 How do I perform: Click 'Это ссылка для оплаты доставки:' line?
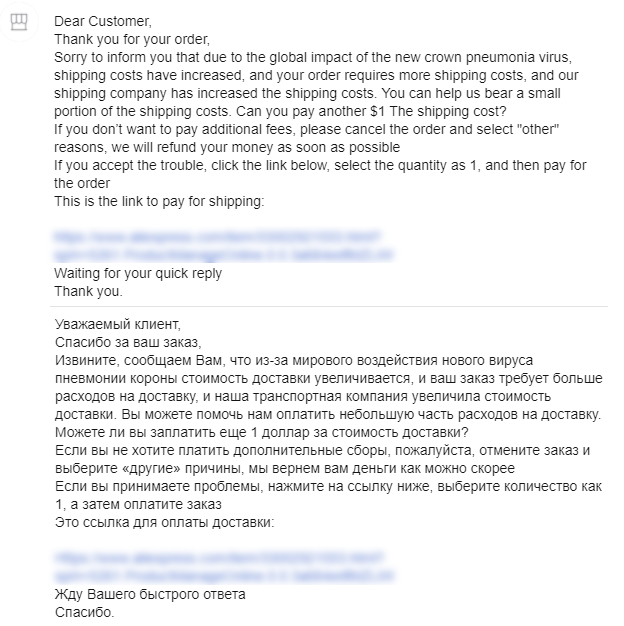coord(164,522)
